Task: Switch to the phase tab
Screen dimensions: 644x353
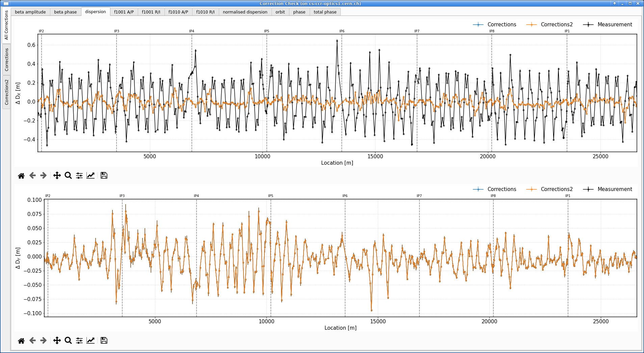Action: pos(299,12)
